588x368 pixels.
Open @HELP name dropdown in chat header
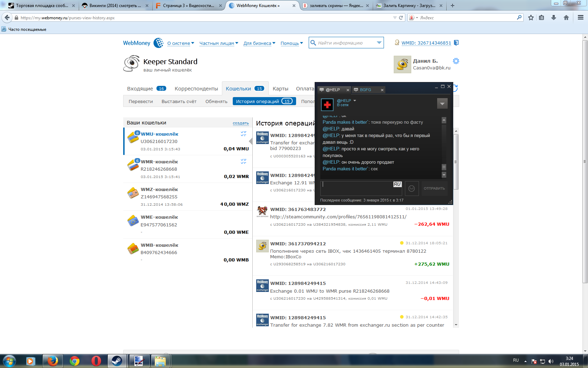[355, 101]
